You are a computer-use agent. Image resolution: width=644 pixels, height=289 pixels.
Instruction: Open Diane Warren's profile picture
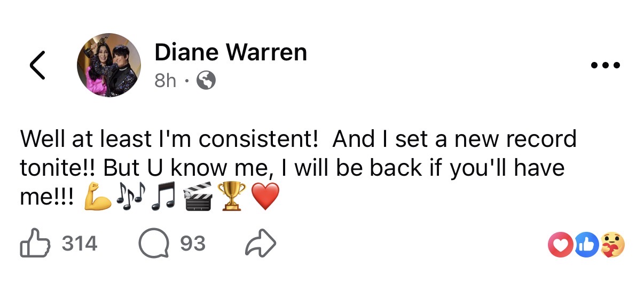tap(109, 66)
